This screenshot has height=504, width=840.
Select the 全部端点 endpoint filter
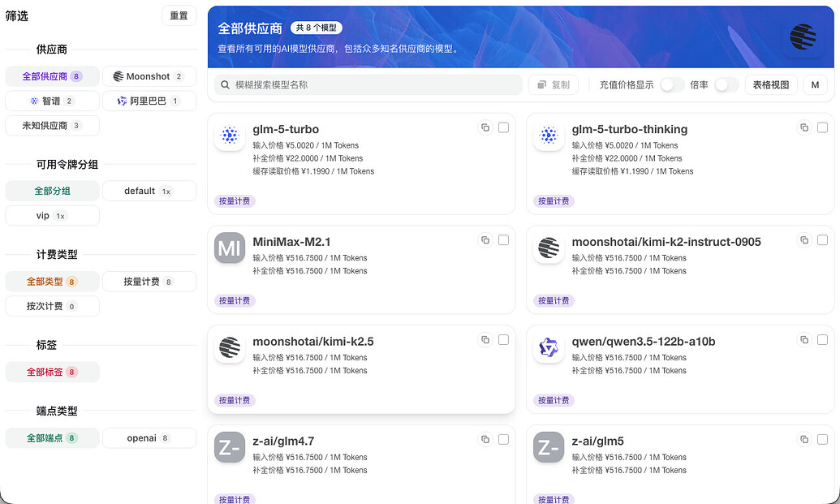point(52,437)
